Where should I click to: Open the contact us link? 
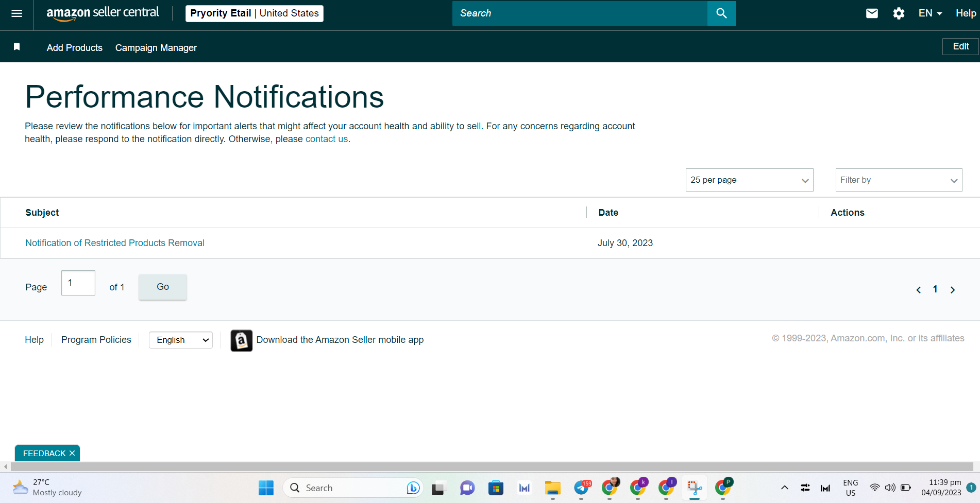coord(327,139)
